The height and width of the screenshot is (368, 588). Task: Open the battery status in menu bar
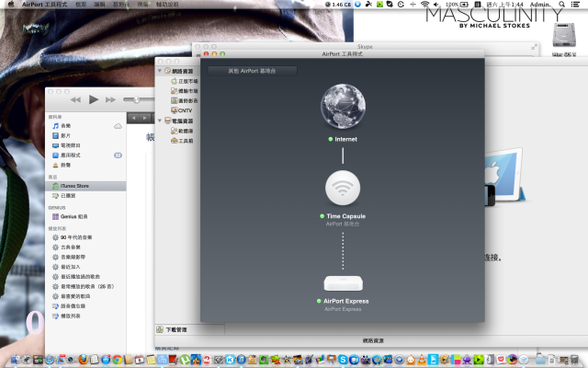pos(458,5)
